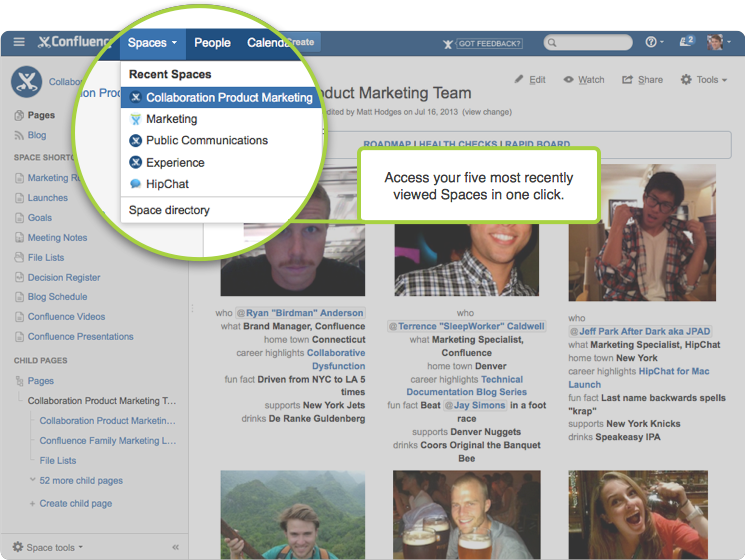Open the Tools gear dropdown

tap(704, 80)
